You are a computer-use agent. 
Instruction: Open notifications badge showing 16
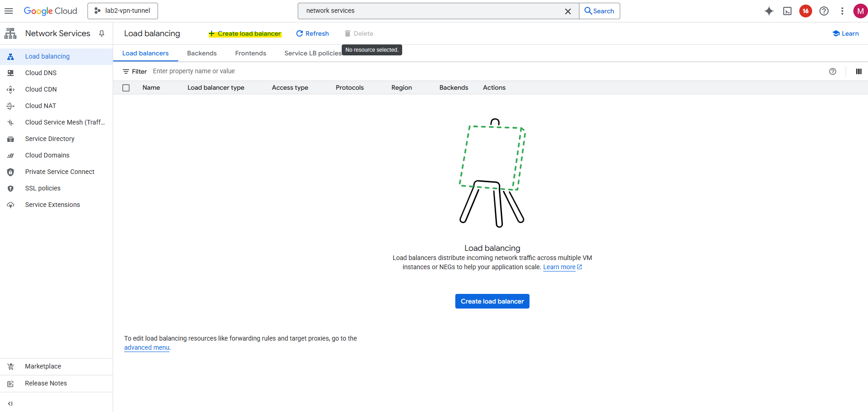tap(806, 11)
